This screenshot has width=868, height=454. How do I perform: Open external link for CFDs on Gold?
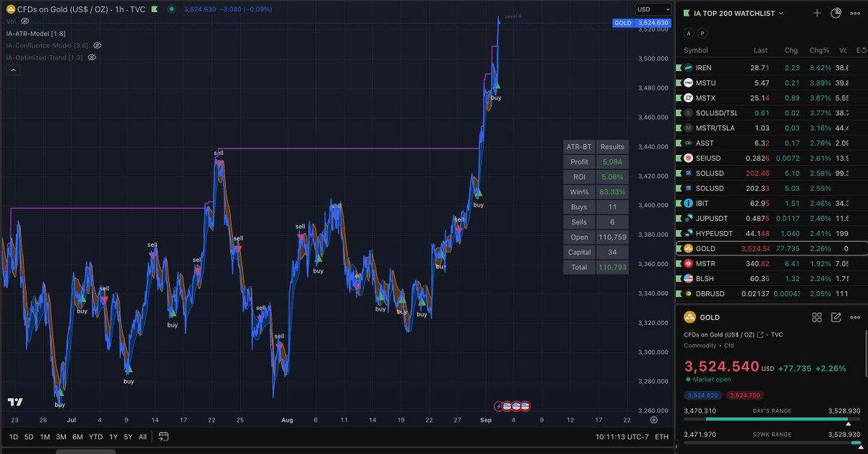[x=759, y=335]
